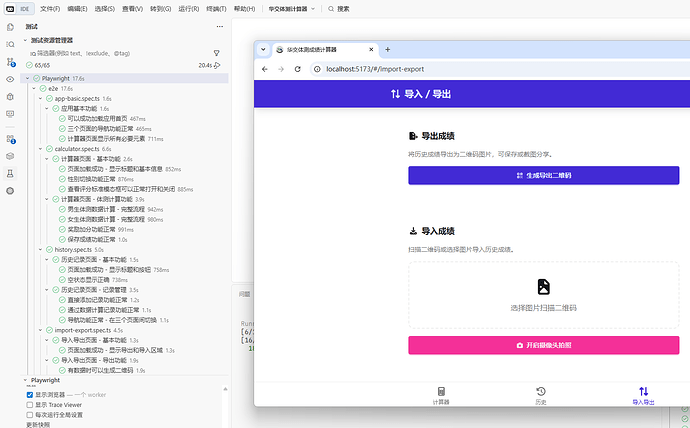The image size is (690, 428).
Task: Click the eye icon in activity bar
Action: coord(10,79)
